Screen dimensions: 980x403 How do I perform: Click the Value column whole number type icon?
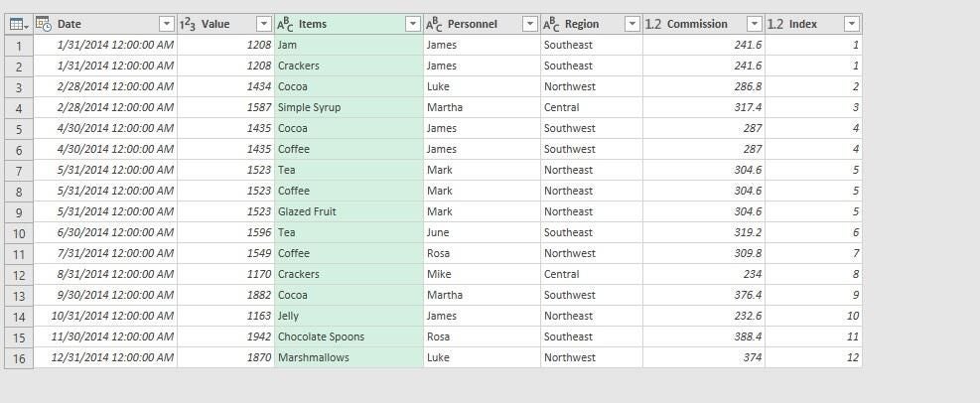188,24
